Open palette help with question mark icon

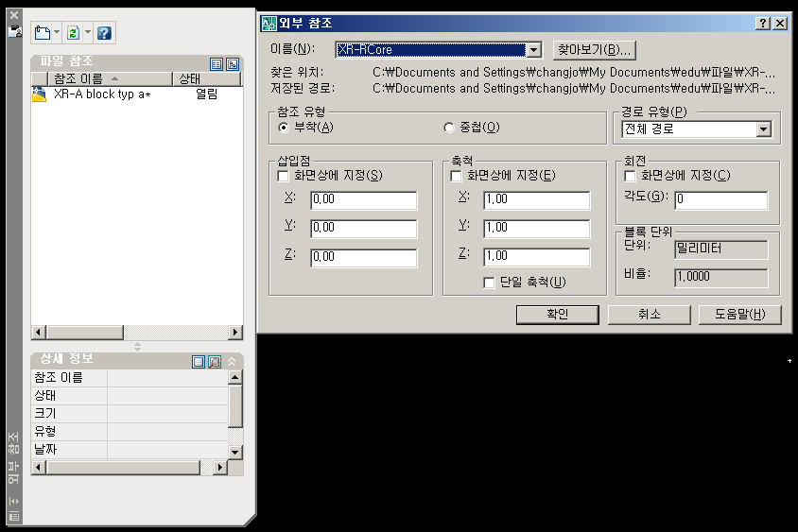point(104,33)
